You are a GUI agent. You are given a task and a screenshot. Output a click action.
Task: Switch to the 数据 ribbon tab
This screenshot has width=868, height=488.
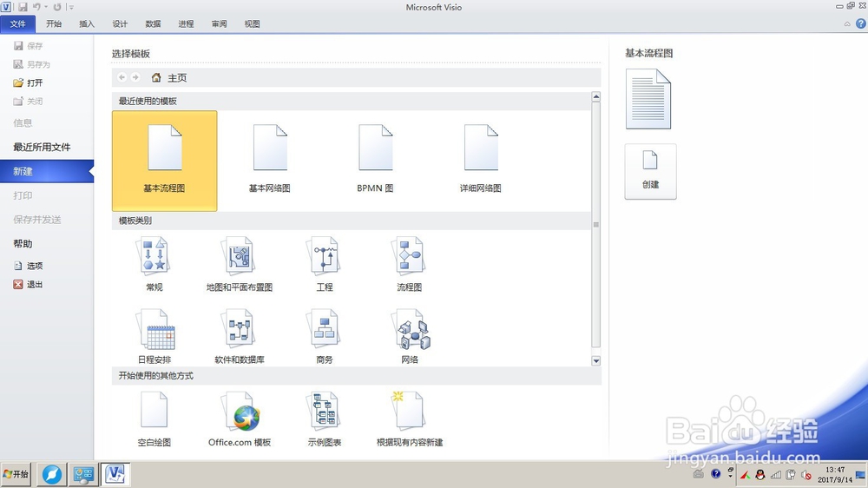coord(154,23)
